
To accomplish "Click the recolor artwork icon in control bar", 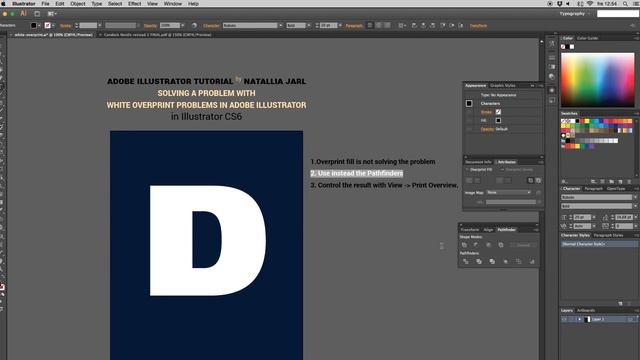I will click(x=194, y=25).
